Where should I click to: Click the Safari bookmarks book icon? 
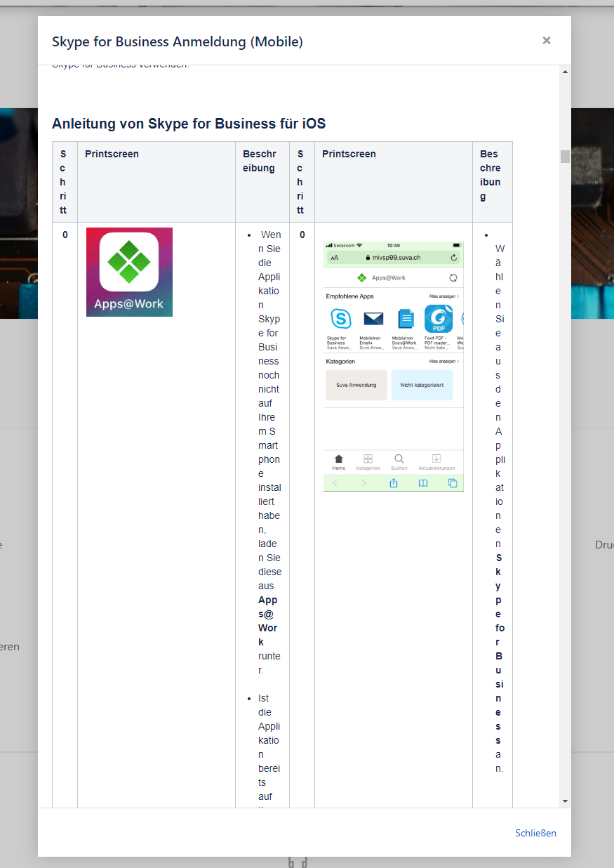point(423,483)
